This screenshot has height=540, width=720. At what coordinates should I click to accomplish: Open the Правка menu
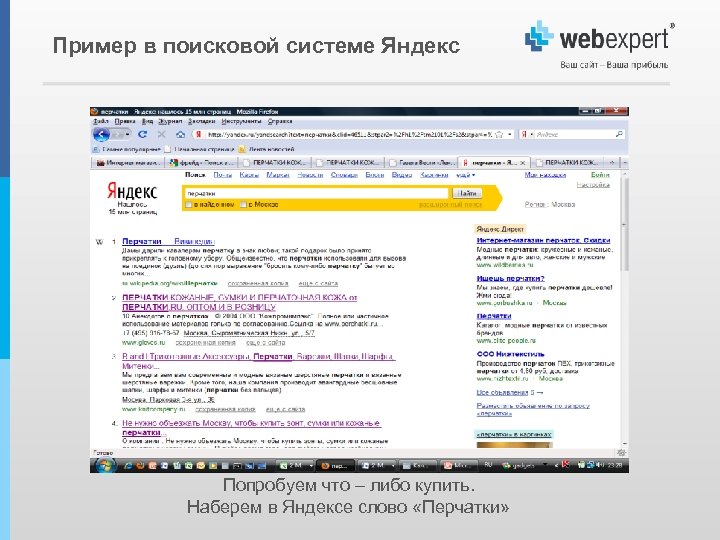click(x=125, y=121)
